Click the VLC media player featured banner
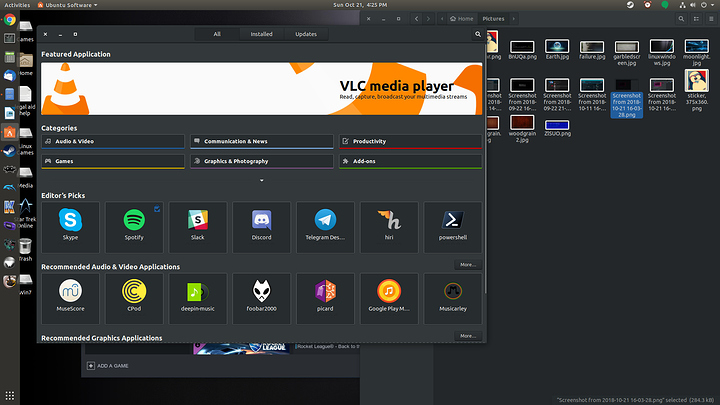 (x=261, y=88)
